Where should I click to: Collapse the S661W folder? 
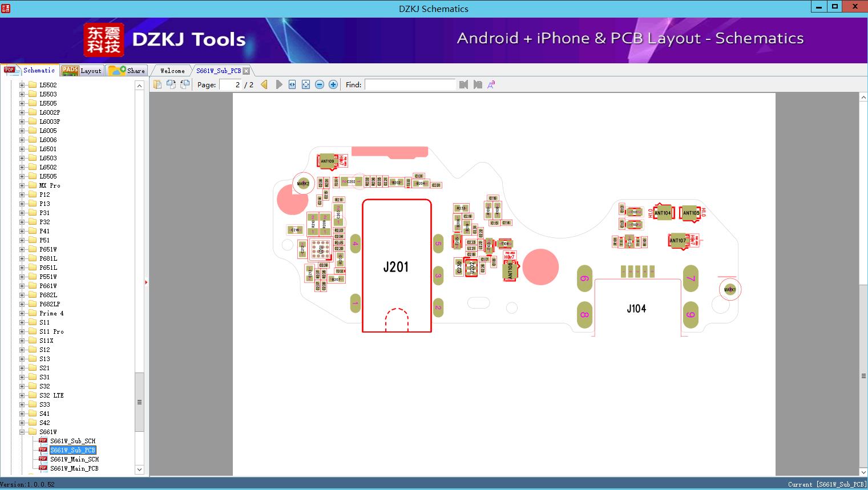[x=22, y=432]
